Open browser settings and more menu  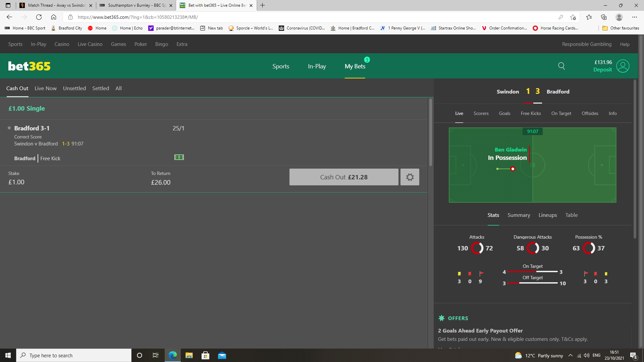click(x=634, y=17)
